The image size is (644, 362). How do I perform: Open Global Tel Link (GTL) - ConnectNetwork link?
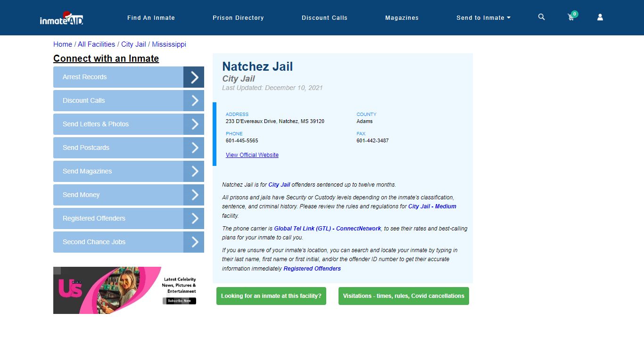[x=327, y=229]
